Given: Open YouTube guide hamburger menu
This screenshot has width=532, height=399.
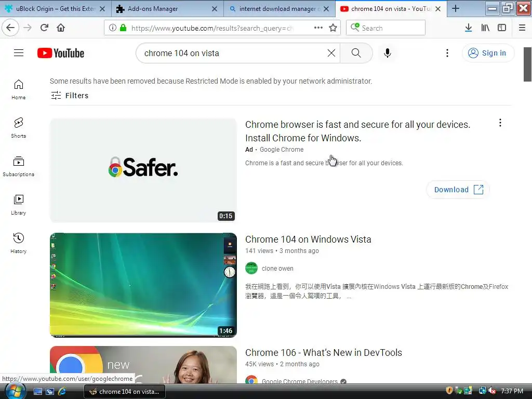Looking at the screenshot, I should click(x=19, y=53).
